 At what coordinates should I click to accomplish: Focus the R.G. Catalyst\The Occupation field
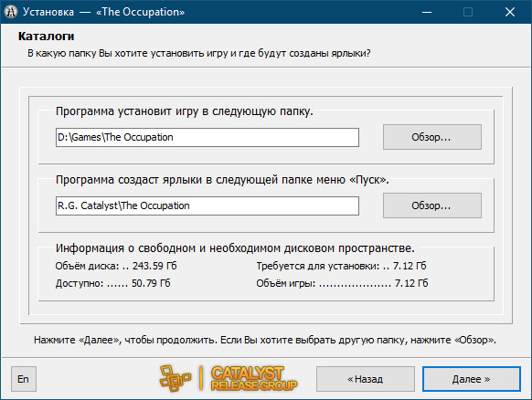[x=207, y=205]
